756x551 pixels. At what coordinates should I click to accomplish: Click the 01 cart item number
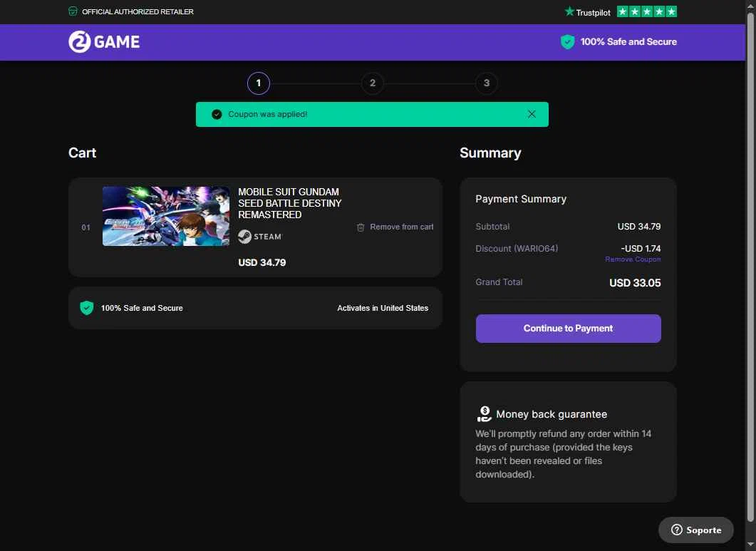[86, 227]
